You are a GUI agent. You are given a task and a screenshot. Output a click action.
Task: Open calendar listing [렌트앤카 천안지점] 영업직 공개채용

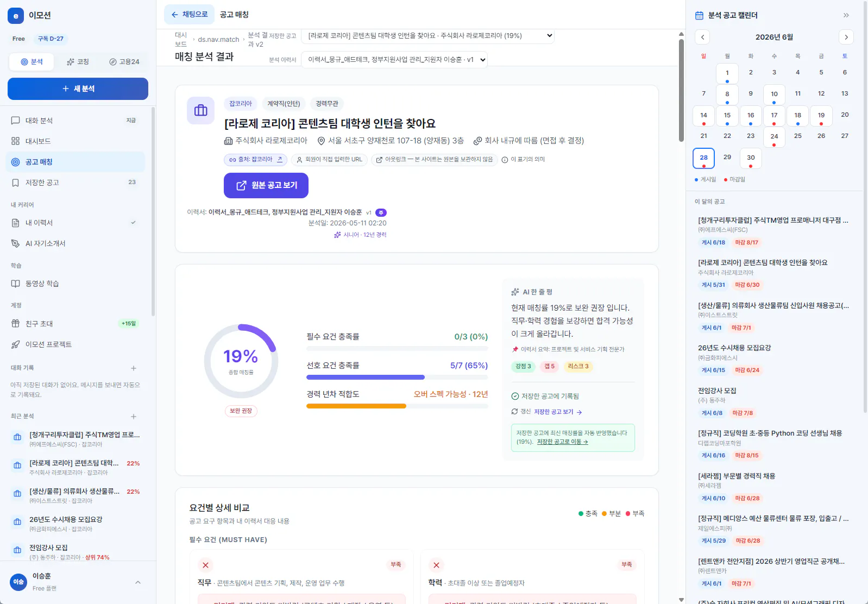[775, 572]
